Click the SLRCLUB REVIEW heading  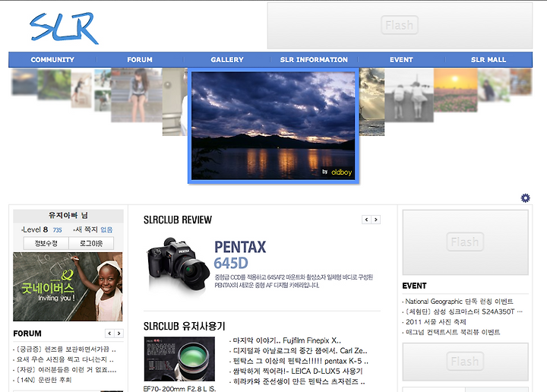178,220
